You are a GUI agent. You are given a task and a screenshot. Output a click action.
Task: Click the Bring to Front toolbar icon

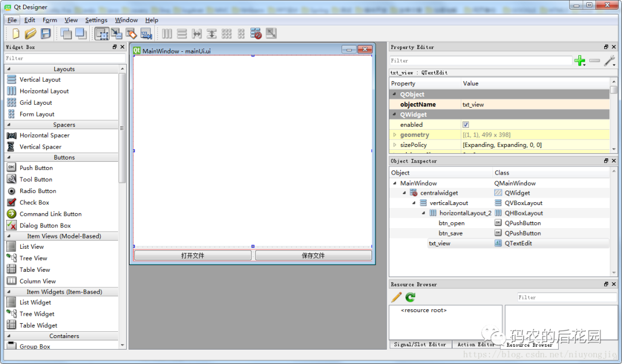click(81, 34)
